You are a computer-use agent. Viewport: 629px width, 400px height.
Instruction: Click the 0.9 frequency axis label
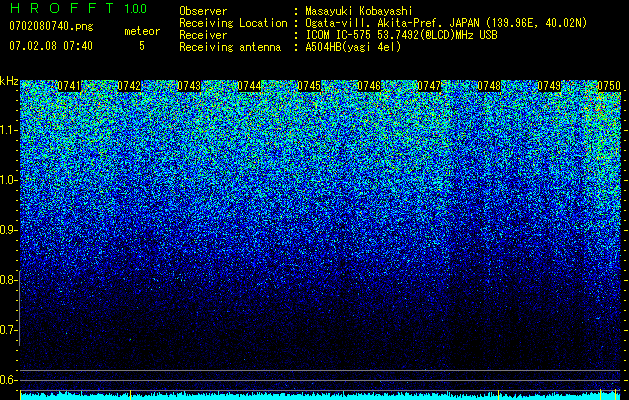pos(8,230)
